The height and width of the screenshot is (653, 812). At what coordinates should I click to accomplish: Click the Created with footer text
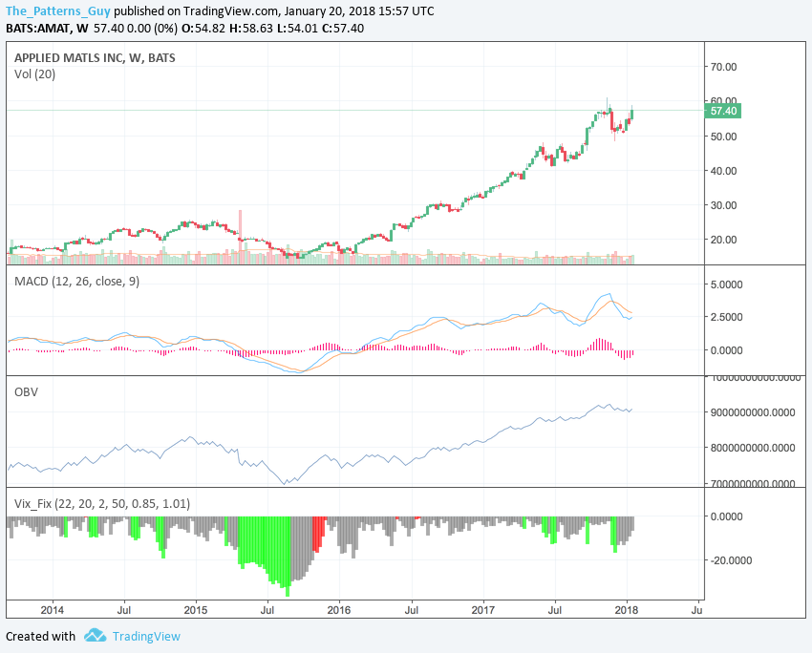[40, 636]
